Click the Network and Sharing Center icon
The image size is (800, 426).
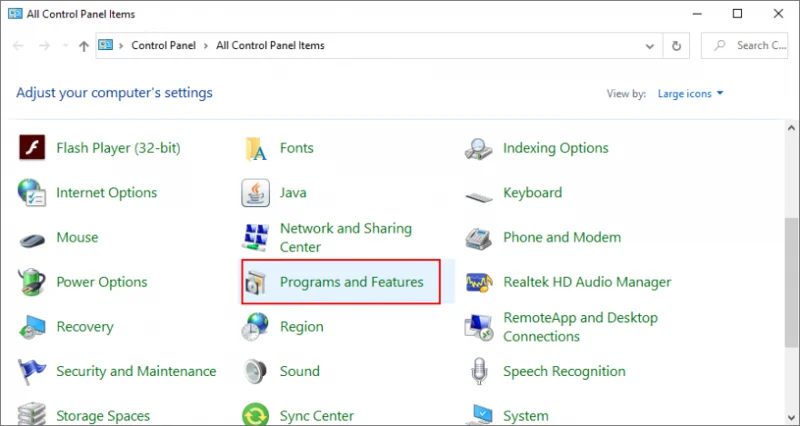tap(255, 237)
